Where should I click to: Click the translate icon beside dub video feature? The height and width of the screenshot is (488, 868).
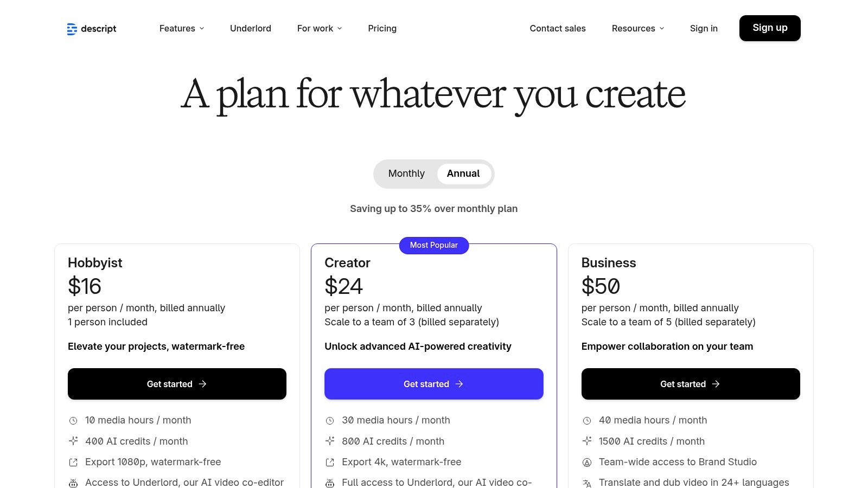click(587, 482)
